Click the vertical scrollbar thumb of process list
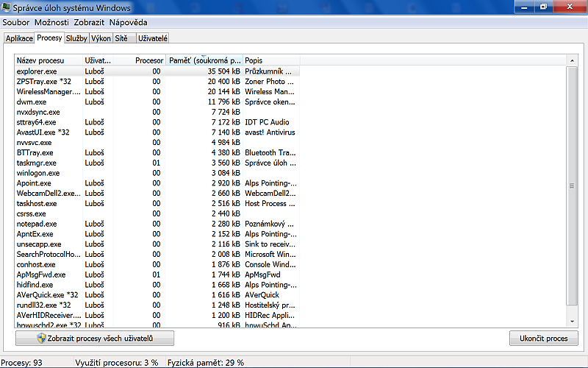Image resolution: width=588 pixels, height=368 pixels. tap(573, 185)
